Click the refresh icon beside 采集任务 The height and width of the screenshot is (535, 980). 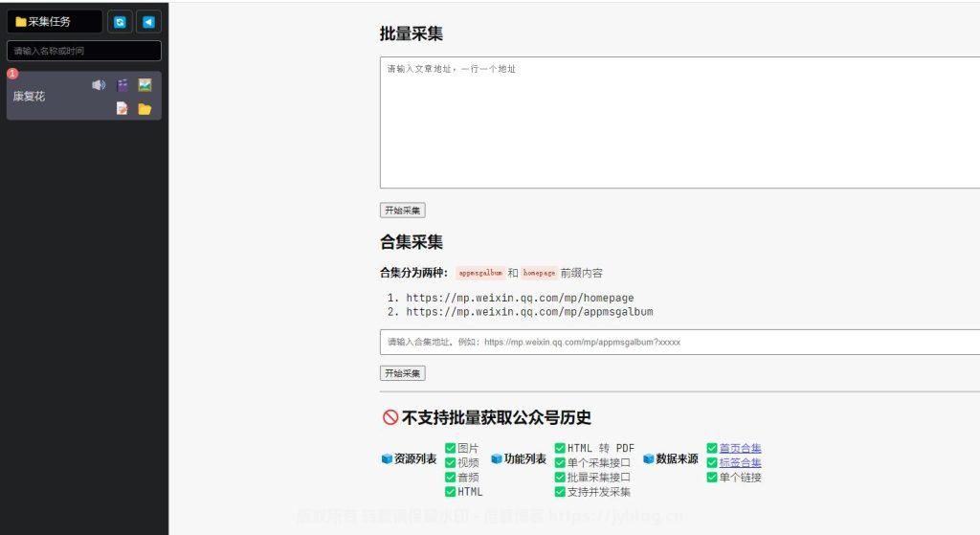[x=120, y=22]
